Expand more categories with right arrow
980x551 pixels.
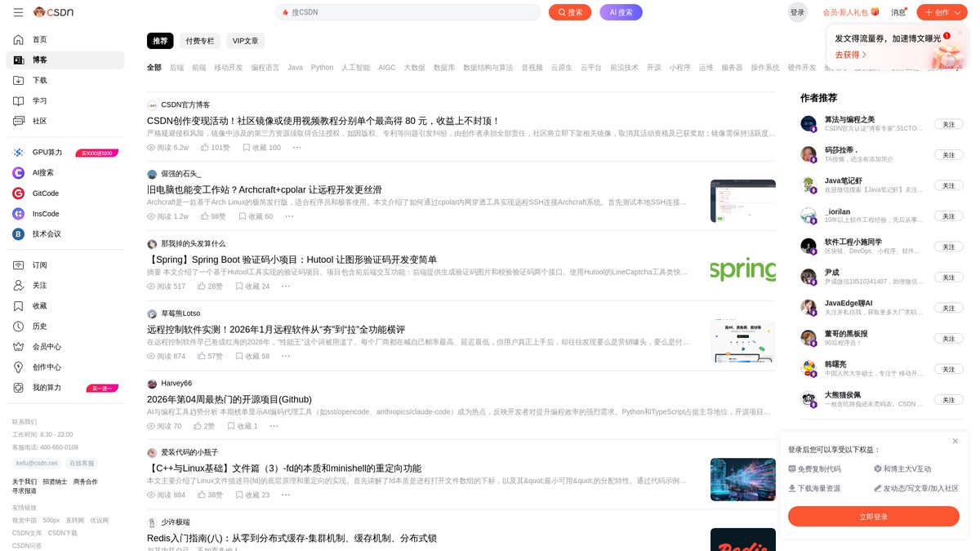[958, 68]
